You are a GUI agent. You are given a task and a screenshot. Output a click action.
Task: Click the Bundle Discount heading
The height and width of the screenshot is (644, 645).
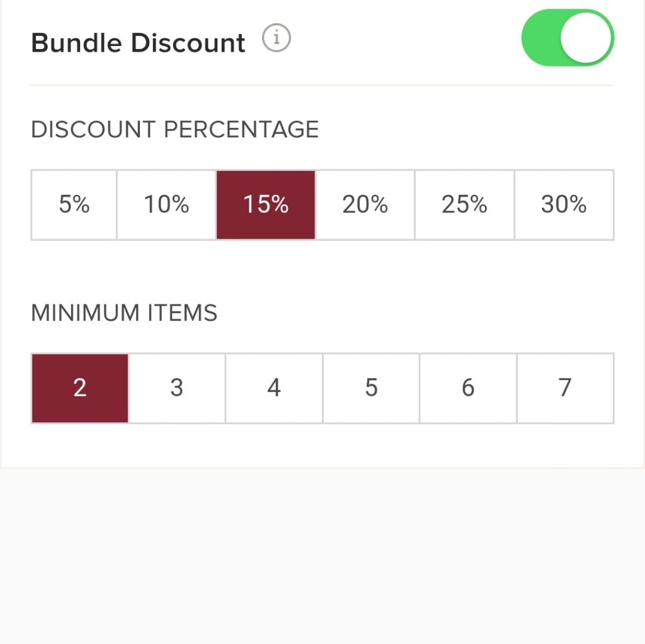(138, 41)
